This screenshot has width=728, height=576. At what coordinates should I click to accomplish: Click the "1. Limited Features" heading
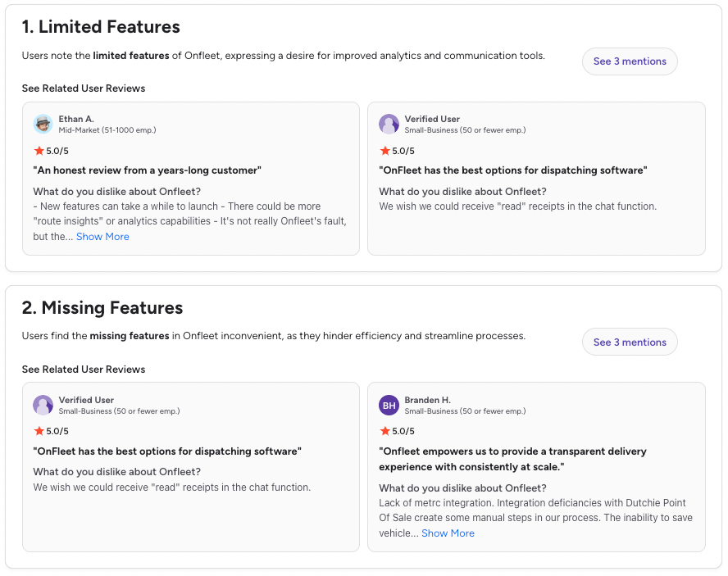pyautogui.click(x=101, y=27)
